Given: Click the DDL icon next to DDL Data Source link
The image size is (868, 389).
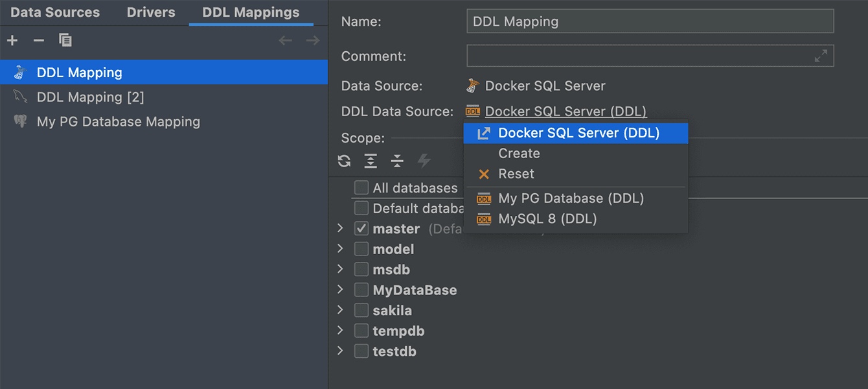Looking at the screenshot, I should (x=474, y=112).
